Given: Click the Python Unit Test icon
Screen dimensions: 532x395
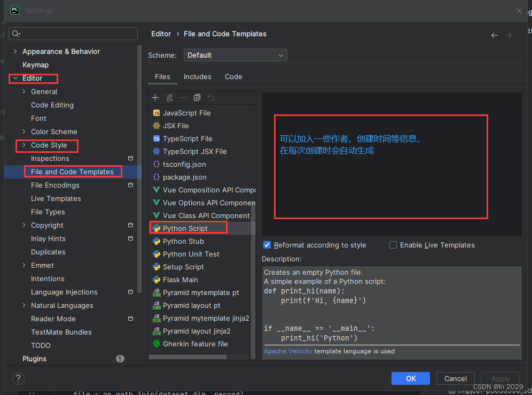Looking at the screenshot, I should [x=157, y=254].
